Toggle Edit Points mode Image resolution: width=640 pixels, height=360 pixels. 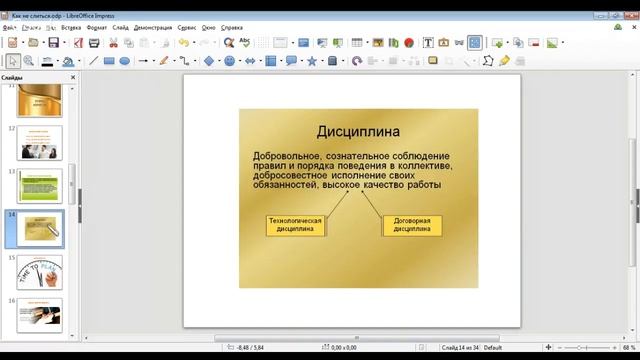click(x=488, y=61)
